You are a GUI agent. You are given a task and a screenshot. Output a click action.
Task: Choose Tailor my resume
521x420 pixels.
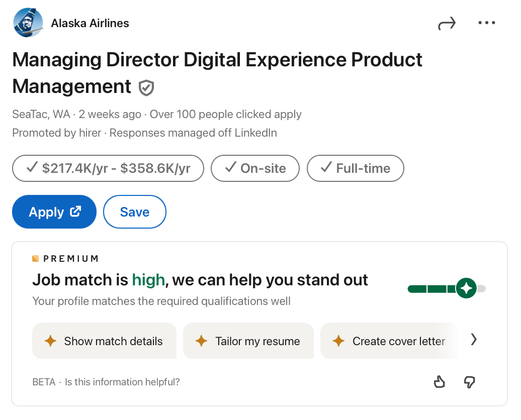(248, 341)
